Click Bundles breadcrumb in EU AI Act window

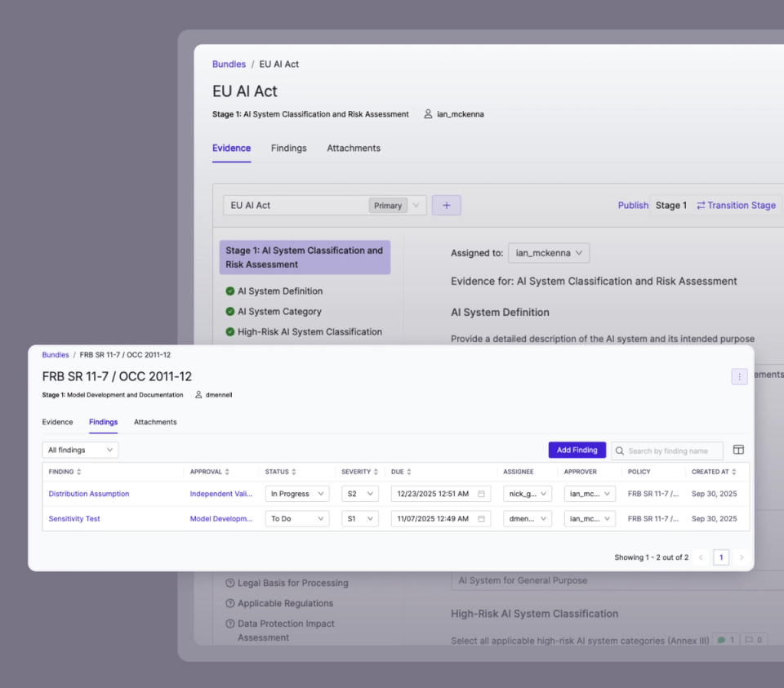[x=229, y=64]
